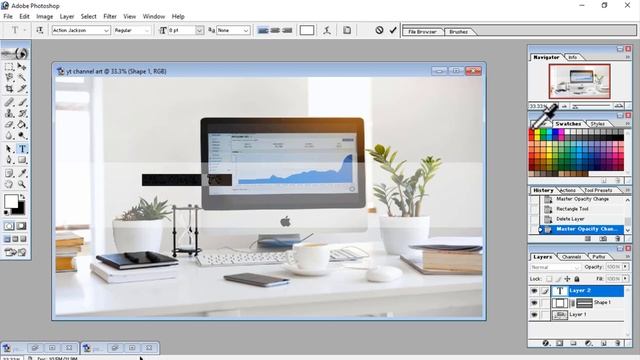The image size is (640, 360).
Task: Open the Layer menu
Action: (x=67, y=16)
